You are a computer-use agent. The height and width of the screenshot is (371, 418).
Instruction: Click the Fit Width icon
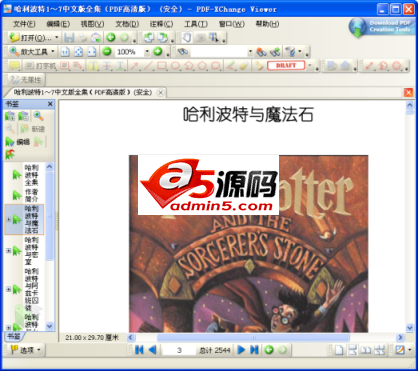point(92,52)
